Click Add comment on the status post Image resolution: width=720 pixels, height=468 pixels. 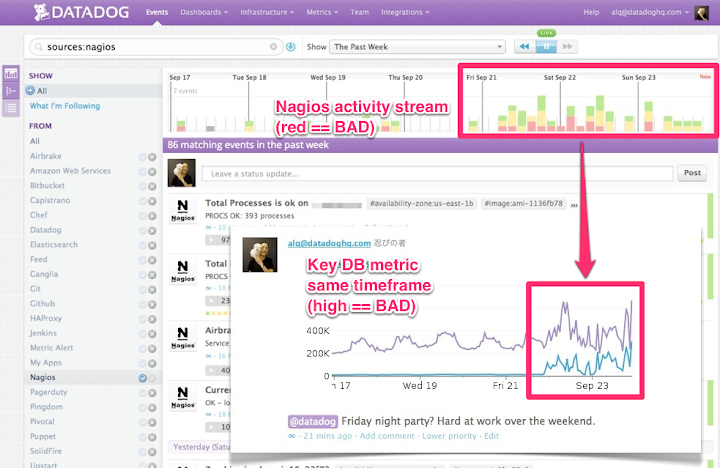click(x=387, y=436)
